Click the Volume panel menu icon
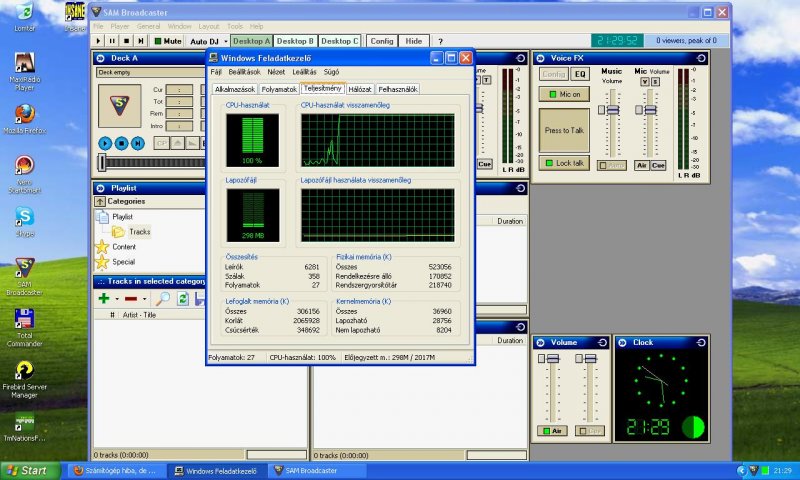 540,343
